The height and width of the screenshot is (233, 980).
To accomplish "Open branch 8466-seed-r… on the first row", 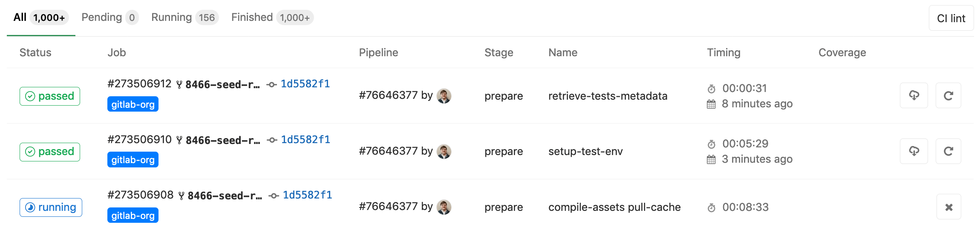I will pos(222,84).
